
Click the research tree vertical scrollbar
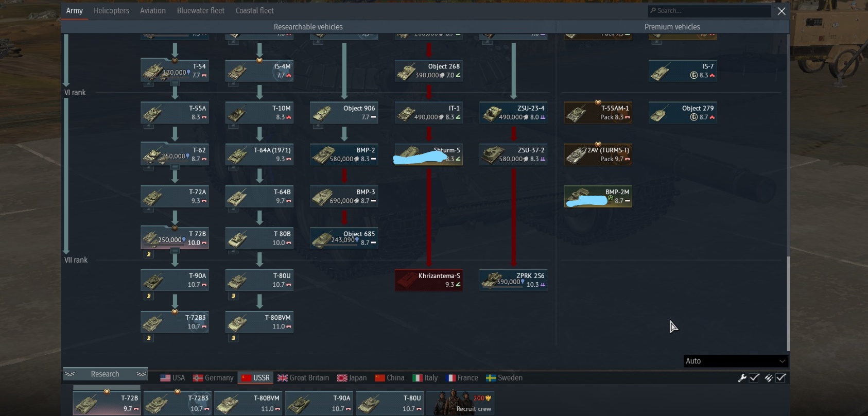(788, 304)
